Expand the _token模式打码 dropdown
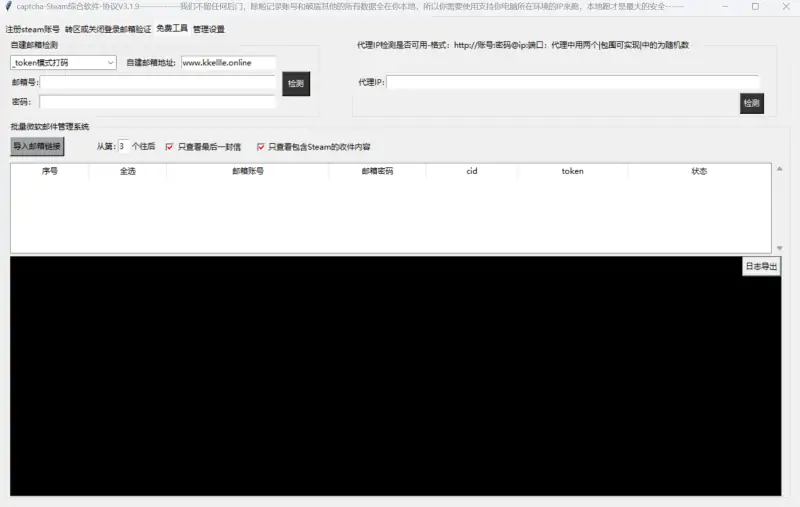This screenshot has width=800, height=507. click(x=64, y=63)
